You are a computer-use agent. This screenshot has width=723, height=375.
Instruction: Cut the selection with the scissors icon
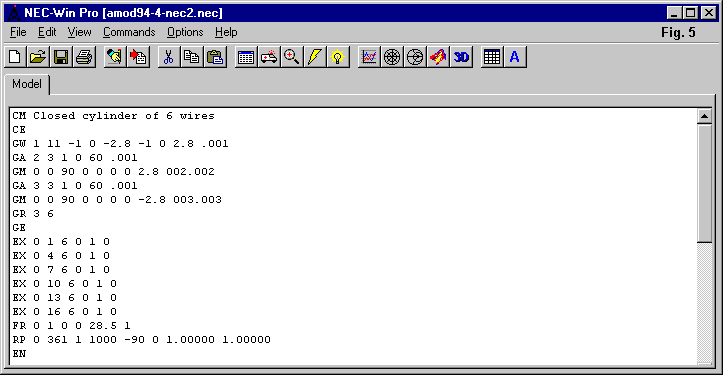[169, 57]
